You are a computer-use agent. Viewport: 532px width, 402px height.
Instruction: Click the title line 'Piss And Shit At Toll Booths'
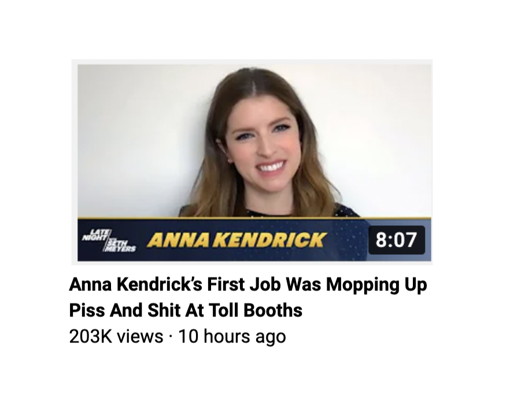186,310
